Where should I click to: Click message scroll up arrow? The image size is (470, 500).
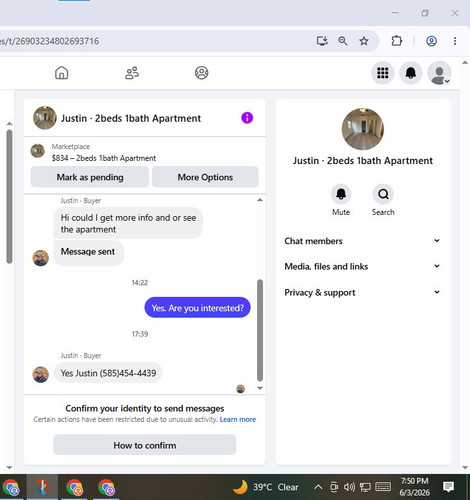pos(260,200)
